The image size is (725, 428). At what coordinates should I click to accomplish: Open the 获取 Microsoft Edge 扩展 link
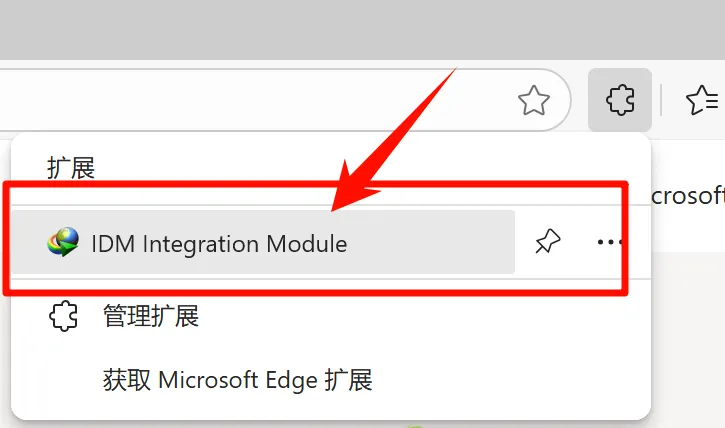point(237,380)
